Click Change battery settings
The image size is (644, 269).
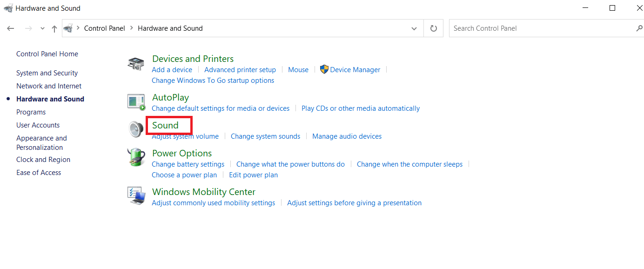(x=188, y=164)
